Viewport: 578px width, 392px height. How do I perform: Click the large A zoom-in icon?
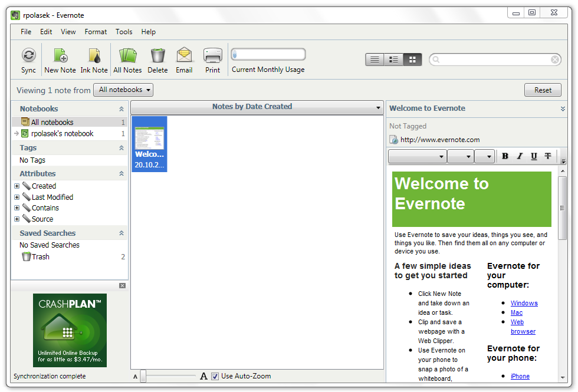coord(203,376)
